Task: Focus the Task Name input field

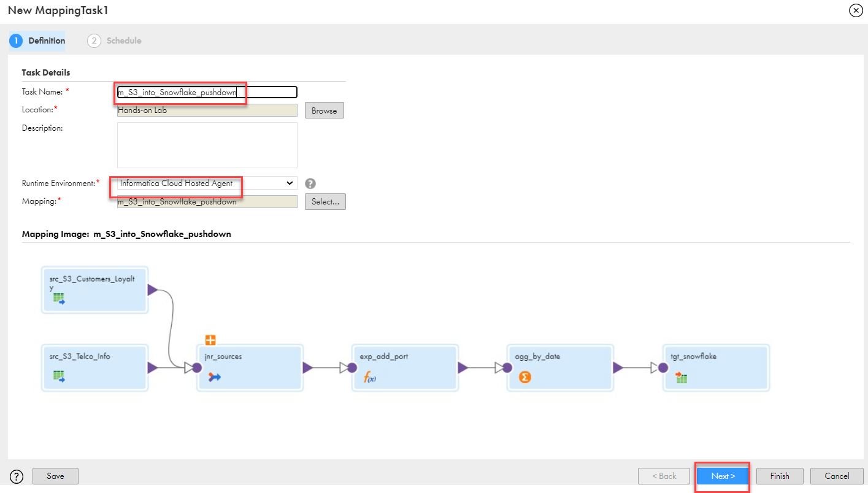Action: click(207, 92)
